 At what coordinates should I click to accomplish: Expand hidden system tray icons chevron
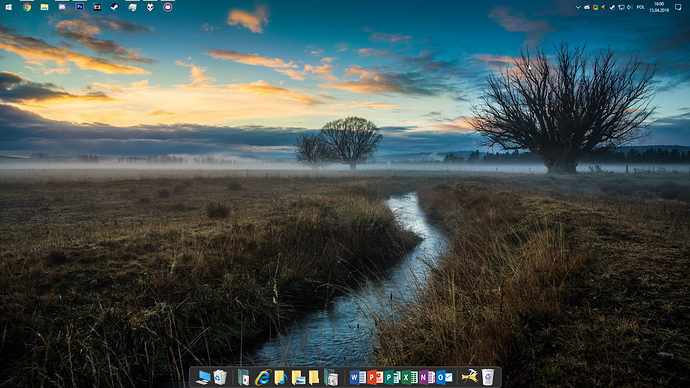[x=578, y=7]
